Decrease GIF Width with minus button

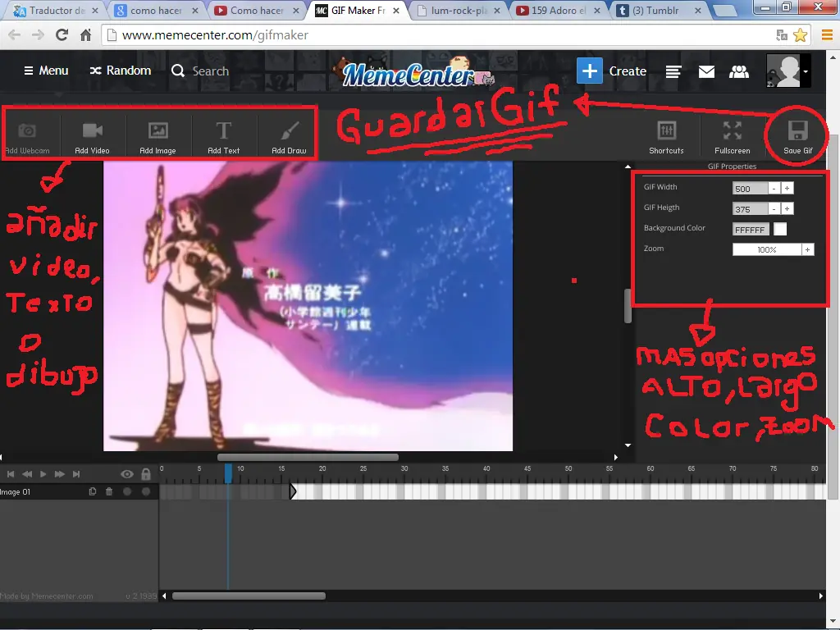pos(774,188)
